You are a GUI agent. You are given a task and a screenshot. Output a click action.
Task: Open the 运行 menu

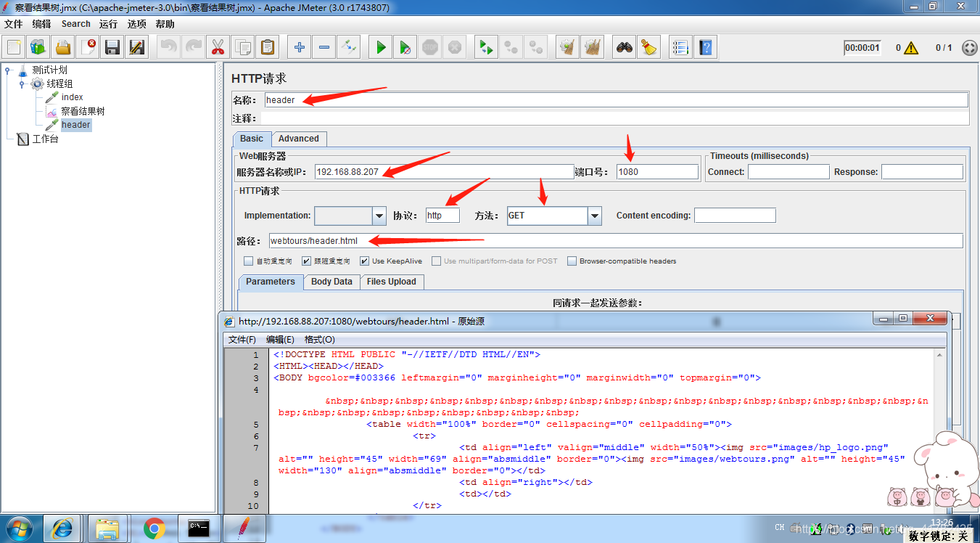click(x=109, y=24)
